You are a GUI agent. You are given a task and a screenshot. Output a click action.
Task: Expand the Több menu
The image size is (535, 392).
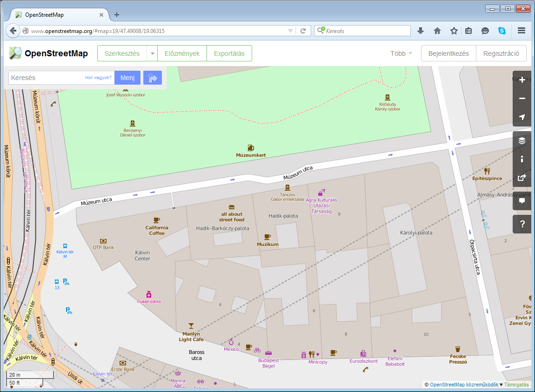click(401, 53)
